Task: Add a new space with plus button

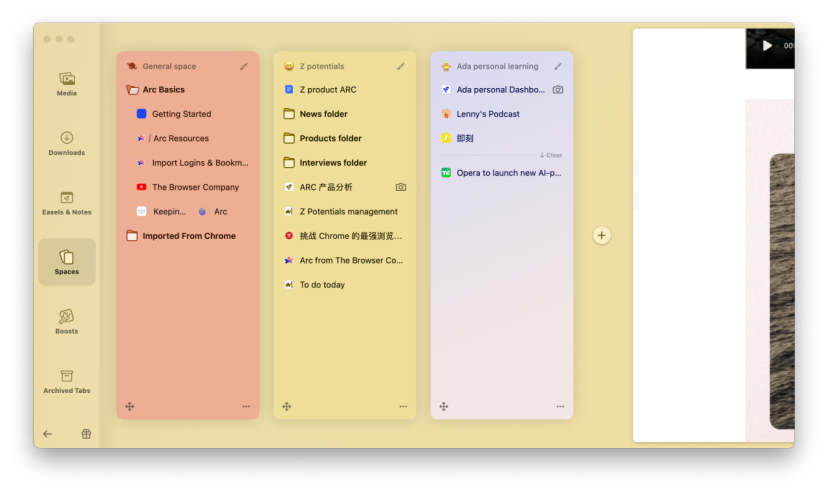Action: pyautogui.click(x=601, y=236)
